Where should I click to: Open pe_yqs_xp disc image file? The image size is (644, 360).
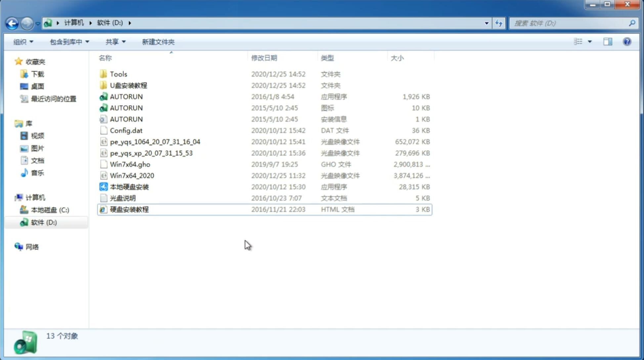[151, 153]
